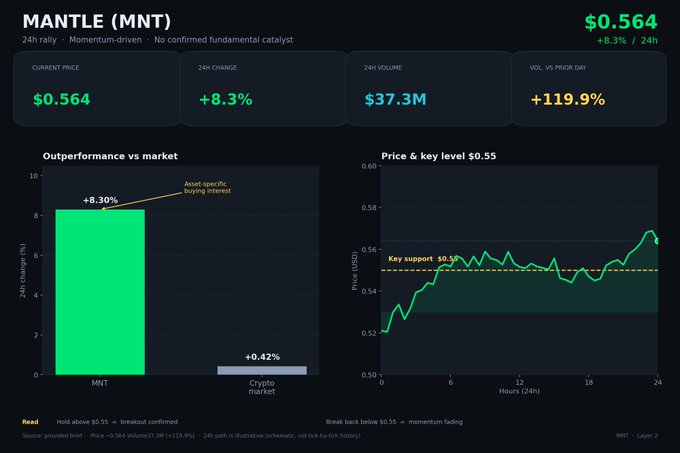Click the green MNT bar

pyautogui.click(x=100, y=292)
